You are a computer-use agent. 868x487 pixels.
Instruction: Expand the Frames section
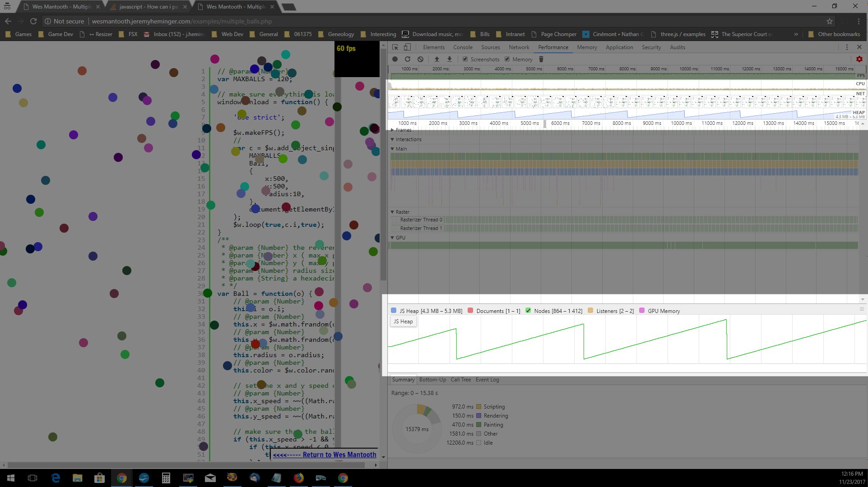coord(392,130)
